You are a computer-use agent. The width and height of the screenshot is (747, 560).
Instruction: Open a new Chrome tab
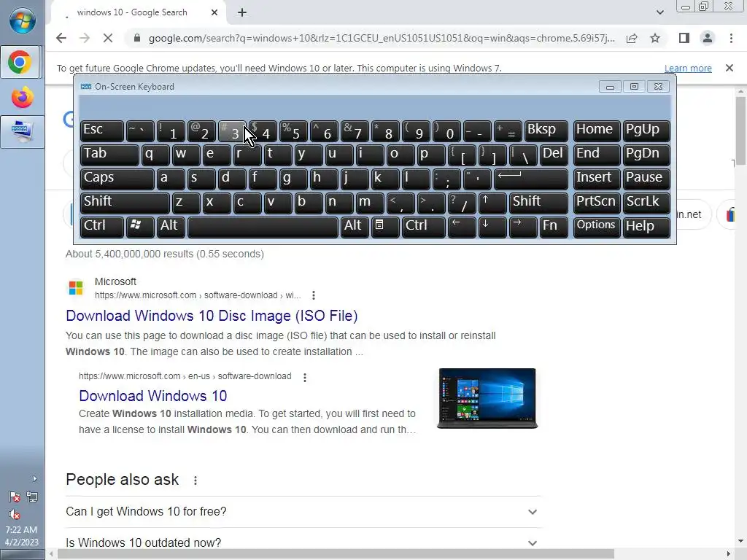tap(242, 12)
